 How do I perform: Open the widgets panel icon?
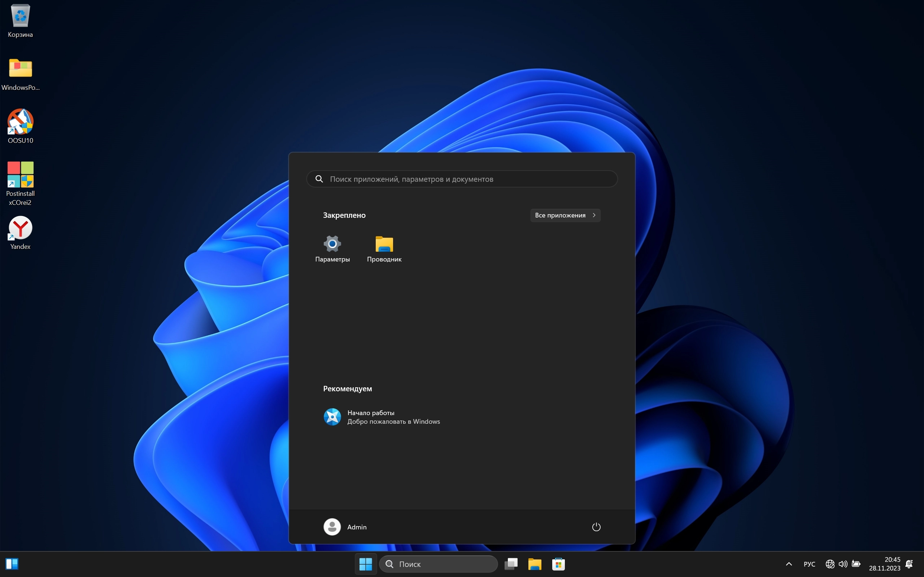point(12,564)
